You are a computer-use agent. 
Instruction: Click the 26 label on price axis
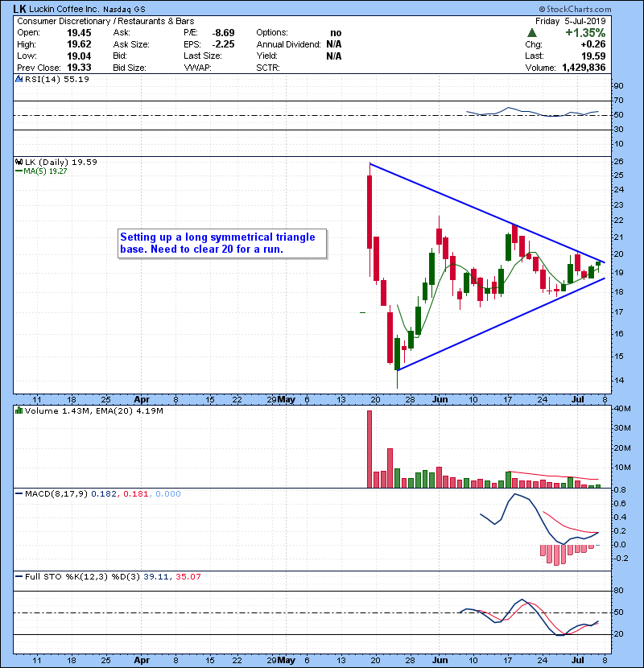tap(618, 162)
